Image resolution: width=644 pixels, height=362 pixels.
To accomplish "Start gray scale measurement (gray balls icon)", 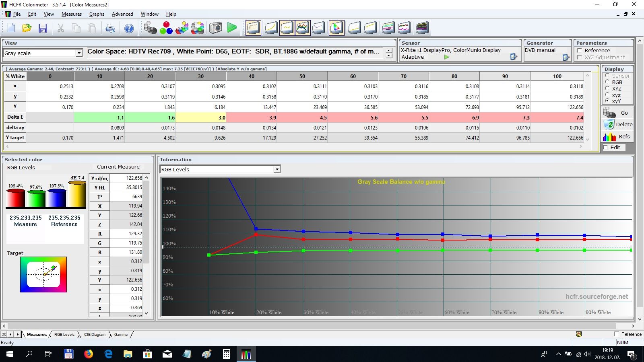I will pyautogui.click(x=150, y=28).
